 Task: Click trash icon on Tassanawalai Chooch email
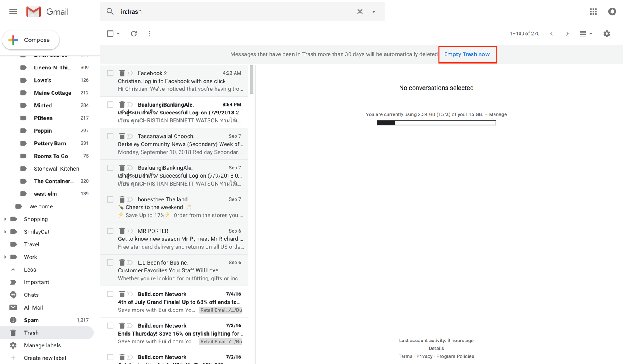(122, 136)
